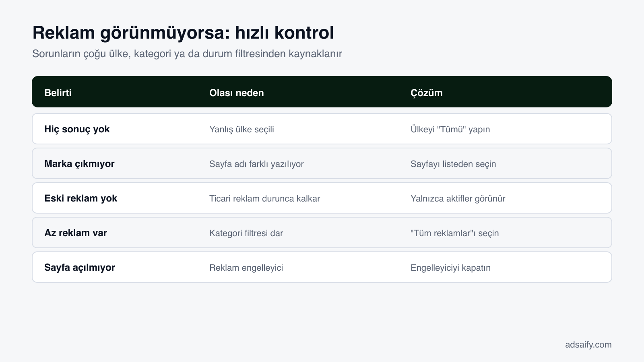This screenshot has height=362, width=644.
Task: Click the "Çözüm" column header
Action: point(427,93)
